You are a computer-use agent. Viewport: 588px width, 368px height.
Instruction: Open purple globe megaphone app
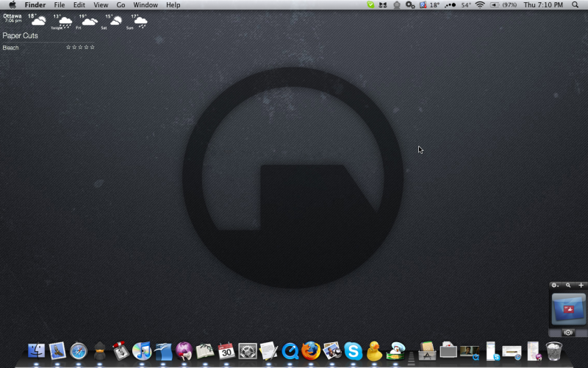click(x=184, y=351)
